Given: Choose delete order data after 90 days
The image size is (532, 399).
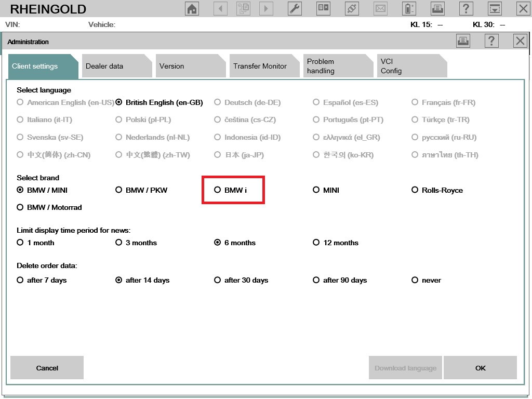Looking at the screenshot, I should 340,280.
